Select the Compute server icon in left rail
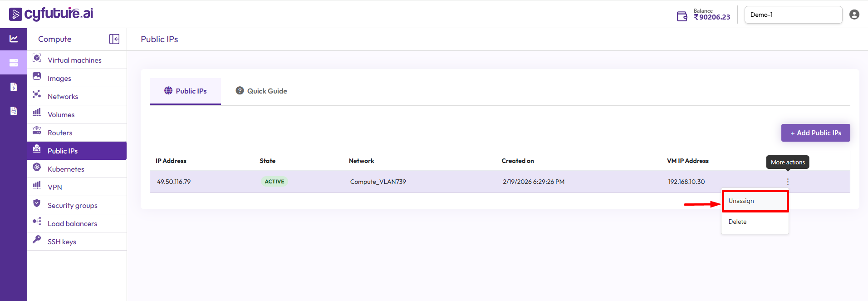Viewport: 868px width, 301px height. (14, 63)
